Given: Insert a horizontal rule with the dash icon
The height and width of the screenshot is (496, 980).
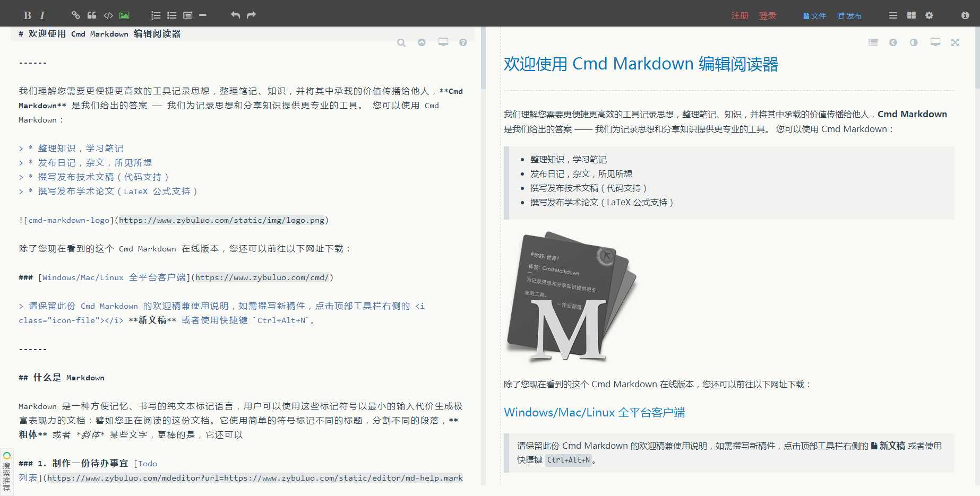Looking at the screenshot, I should click(202, 15).
